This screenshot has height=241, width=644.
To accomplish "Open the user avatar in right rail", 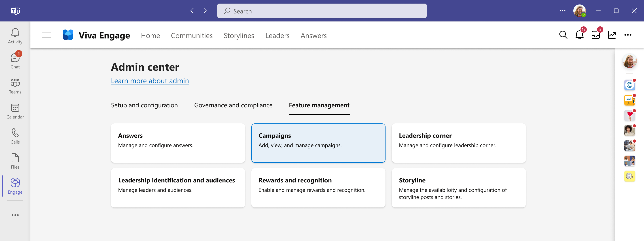I will (629, 61).
